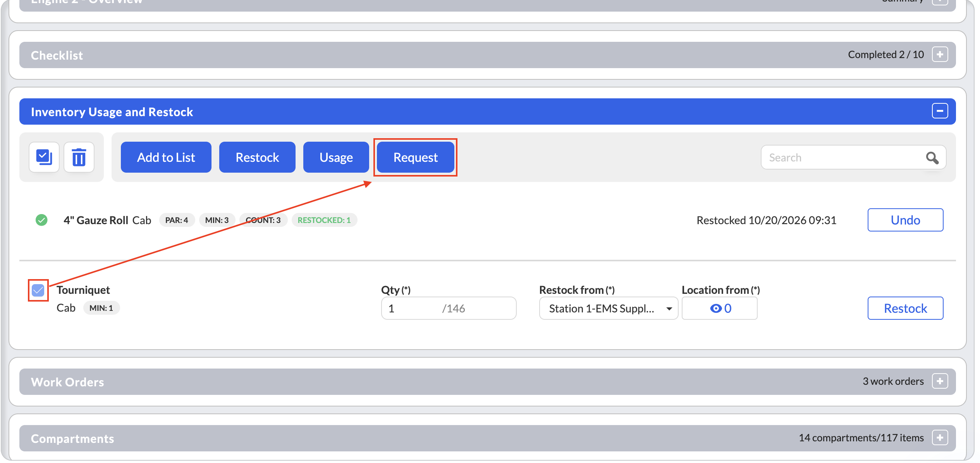Viewport: 980px width, 463px height.
Task: Click the Usage button
Action: (x=336, y=157)
